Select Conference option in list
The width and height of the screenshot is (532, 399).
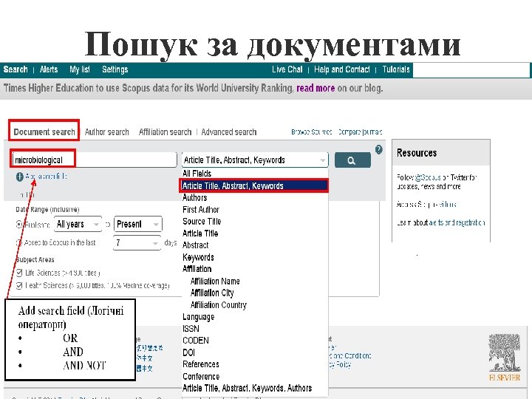[201, 376]
